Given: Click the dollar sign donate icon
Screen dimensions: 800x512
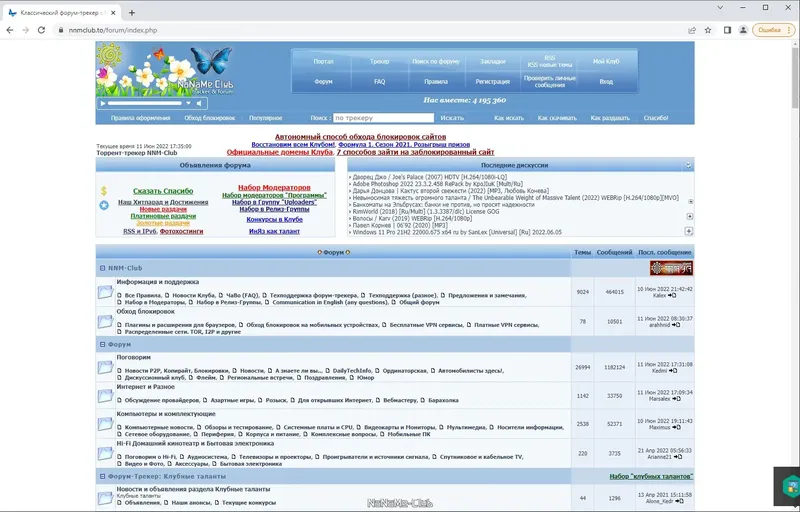Looking at the screenshot, I should coord(104,191).
